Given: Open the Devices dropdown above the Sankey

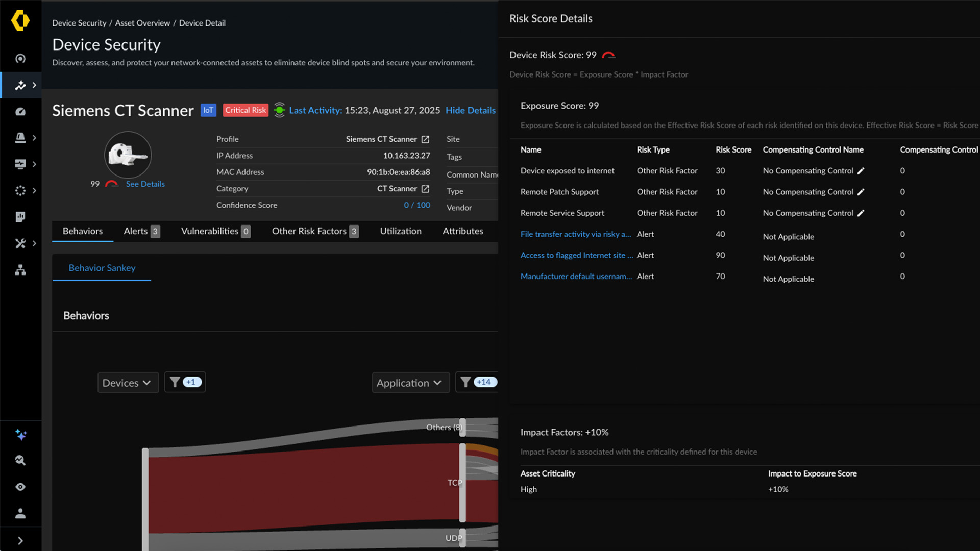Looking at the screenshot, I should click(128, 382).
